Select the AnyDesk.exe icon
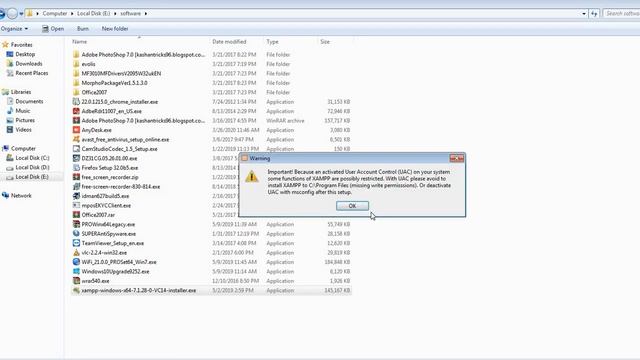Image resolution: width=640 pixels, height=360 pixels. tap(76, 130)
